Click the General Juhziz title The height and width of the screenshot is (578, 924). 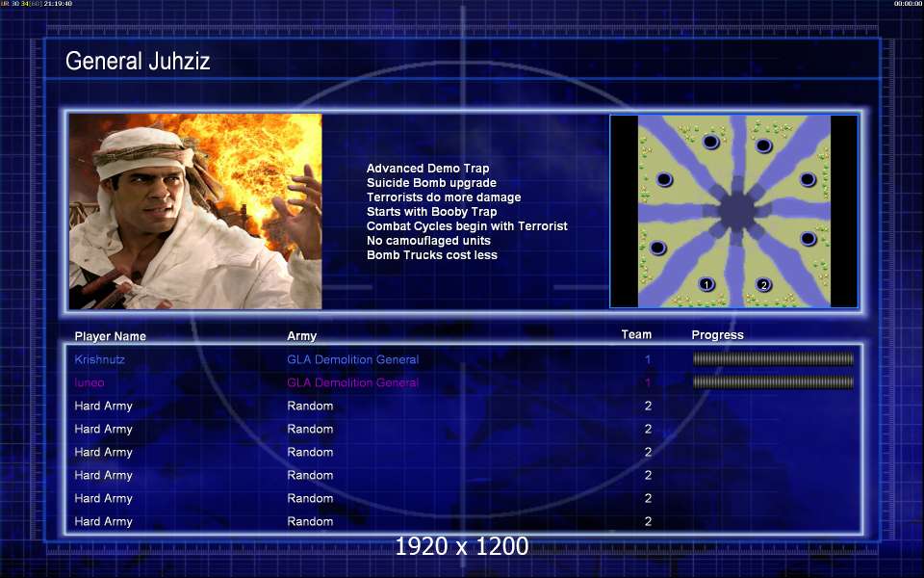pyautogui.click(x=138, y=61)
